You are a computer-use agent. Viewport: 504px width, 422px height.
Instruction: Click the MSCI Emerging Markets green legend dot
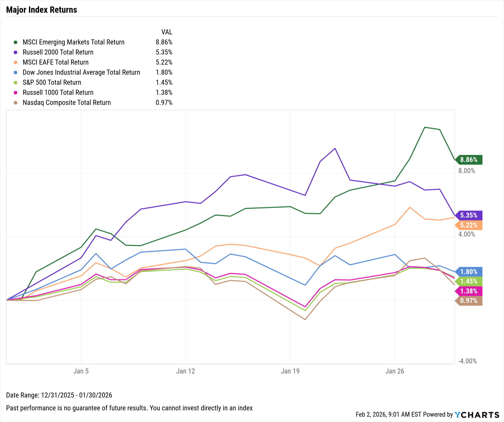pyautogui.click(x=16, y=42)
